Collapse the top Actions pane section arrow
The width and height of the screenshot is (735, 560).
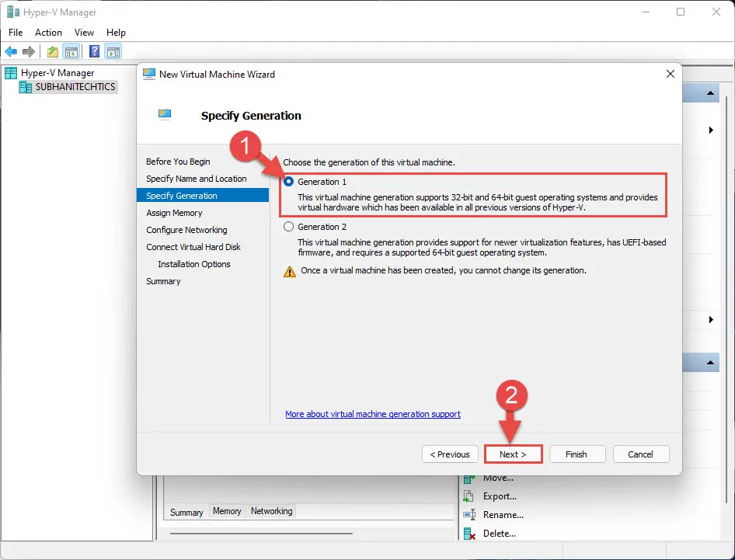coord(711,92)
